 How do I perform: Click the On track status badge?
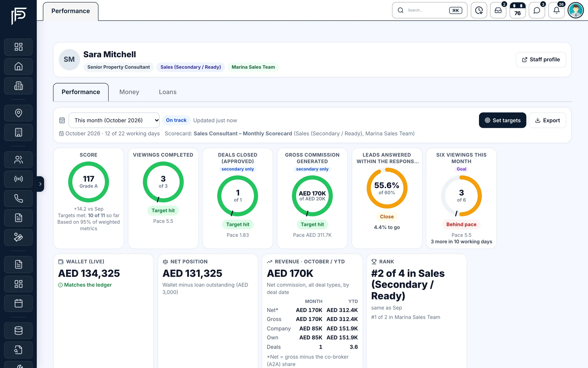[176, 120]
